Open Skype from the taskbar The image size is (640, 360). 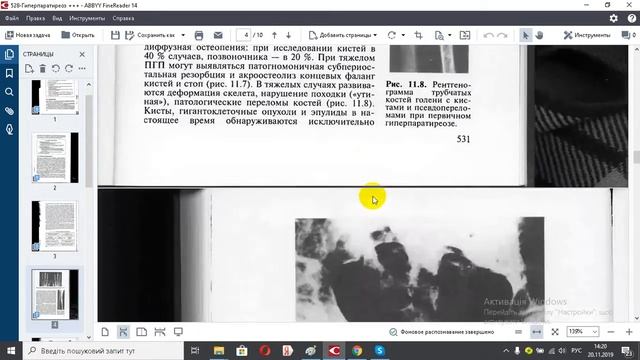coord(380,351)
